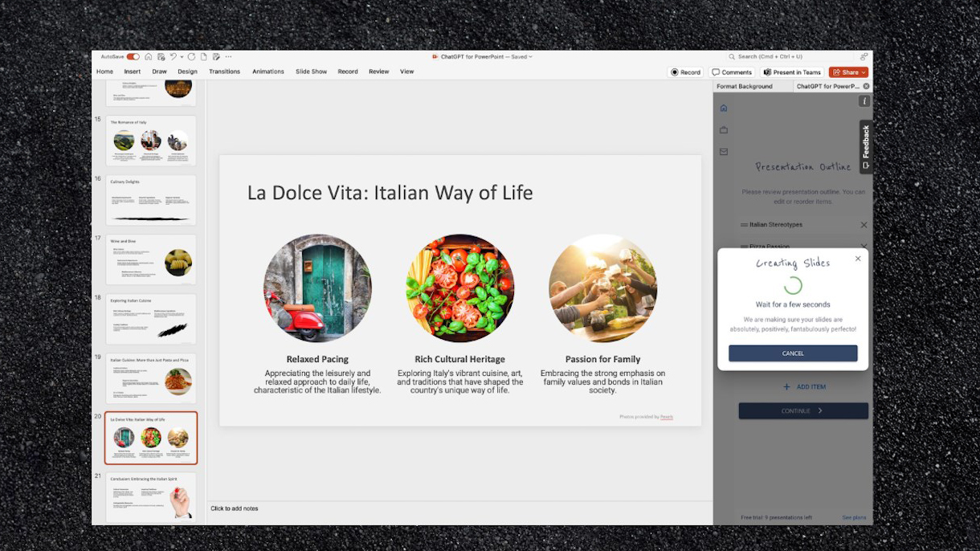Open the Feedback side tab
Screen dimensions: 980x551
[x=866, y=147]
